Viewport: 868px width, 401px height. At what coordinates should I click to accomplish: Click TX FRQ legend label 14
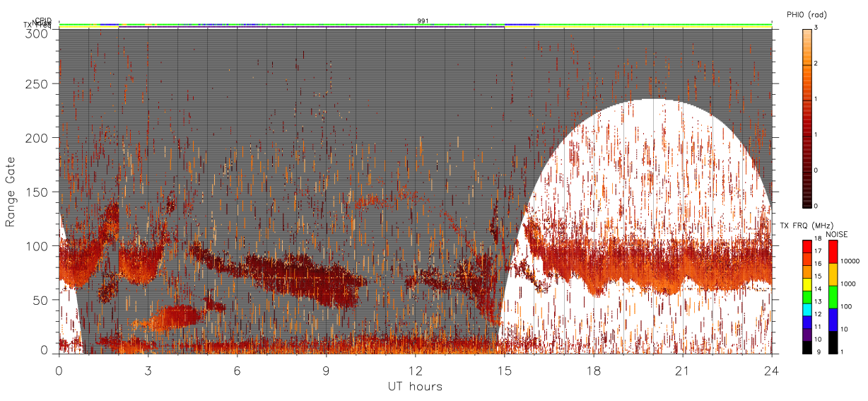[x=817, y=289]
